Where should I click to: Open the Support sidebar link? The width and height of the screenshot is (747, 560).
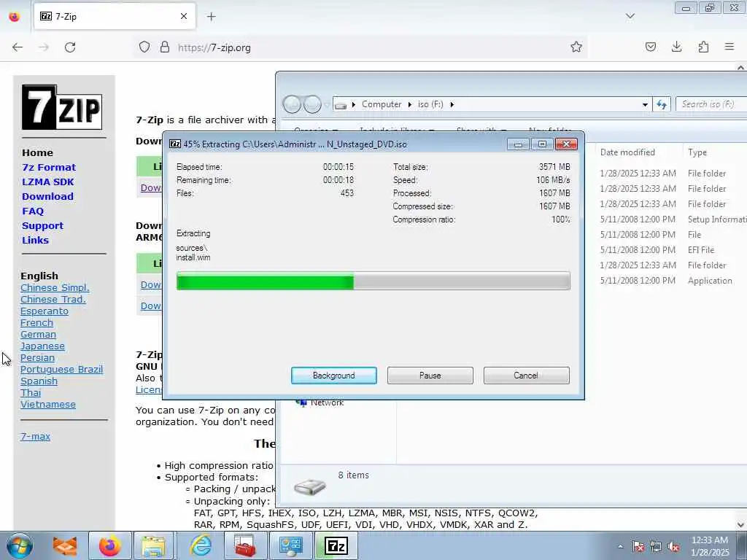pos(42,226)
